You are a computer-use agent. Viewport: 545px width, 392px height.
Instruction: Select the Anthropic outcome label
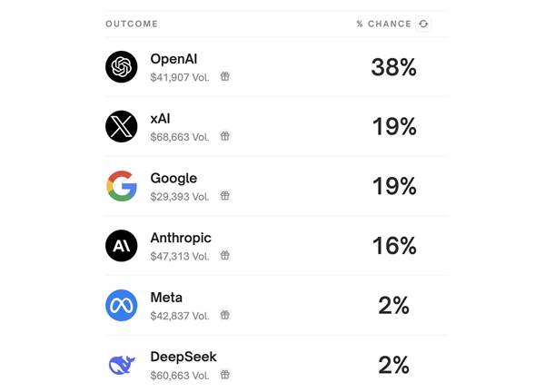181,238
